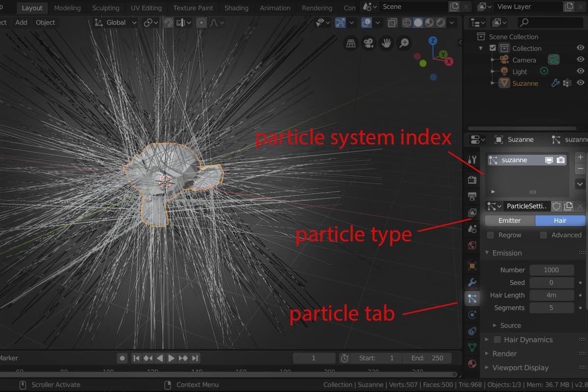Open the Object menu in viewport header
Viewport: 588px width, 392px height.
(x=46, y=23)
